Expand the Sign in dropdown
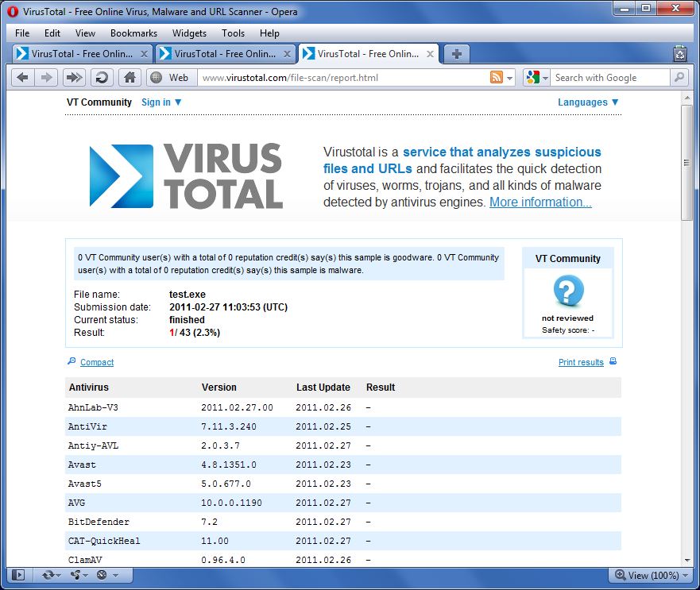 pyautogui.click(x=161, y=102)
